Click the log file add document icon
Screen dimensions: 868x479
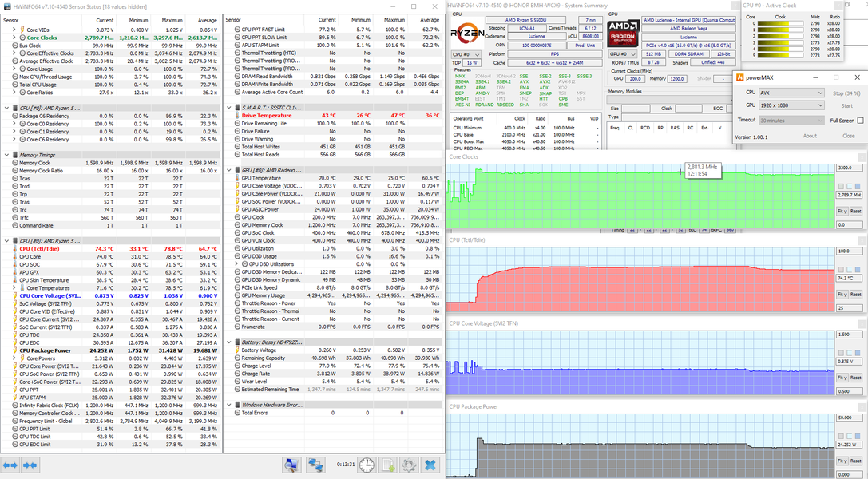click(388, 465)
